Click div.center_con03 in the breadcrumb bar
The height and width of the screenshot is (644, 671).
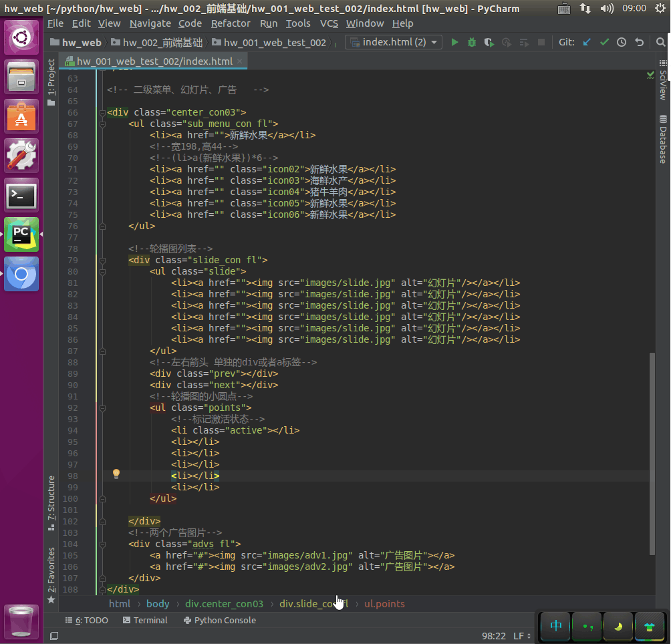(x=224, y=603)
